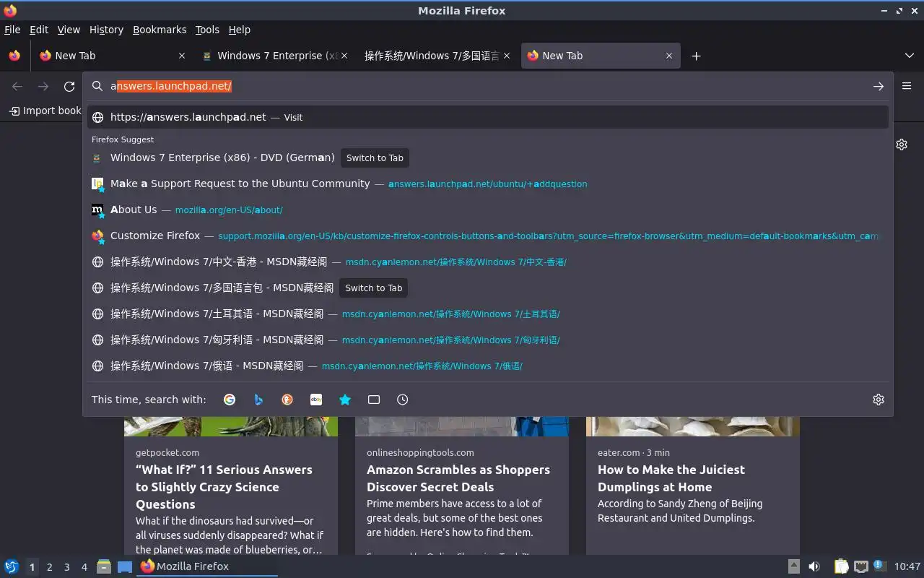
Task: Click Mozilla Firefox taskbar window button
Action: coord(208,566)
